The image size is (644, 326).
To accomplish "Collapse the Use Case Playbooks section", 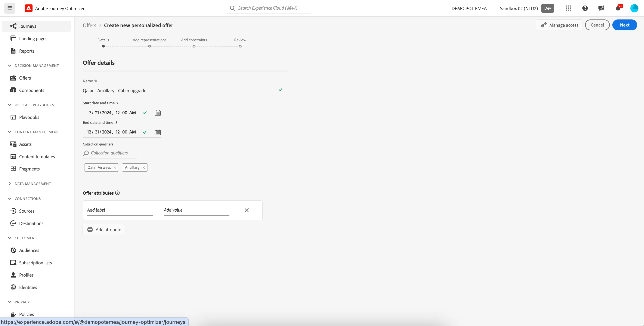I will (9, 105).
